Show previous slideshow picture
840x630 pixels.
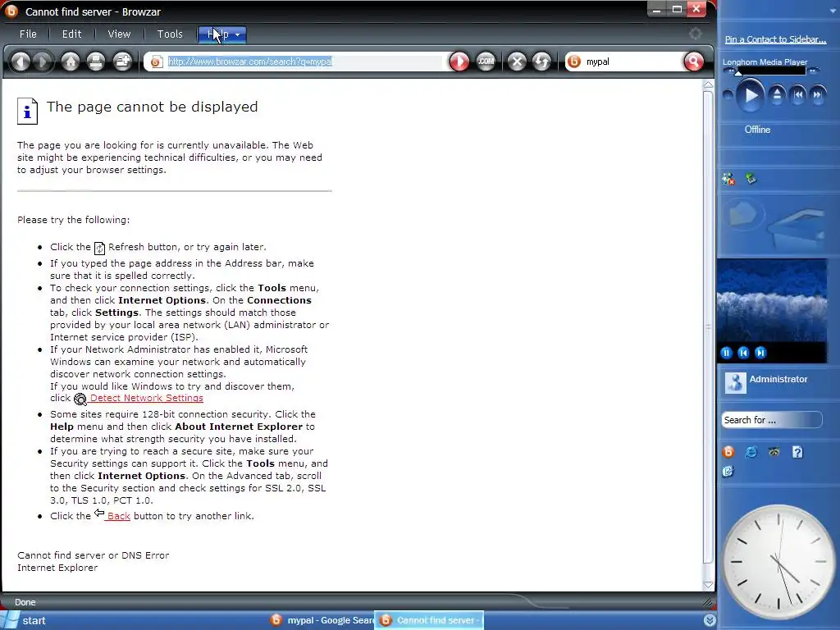click(743, 353)
